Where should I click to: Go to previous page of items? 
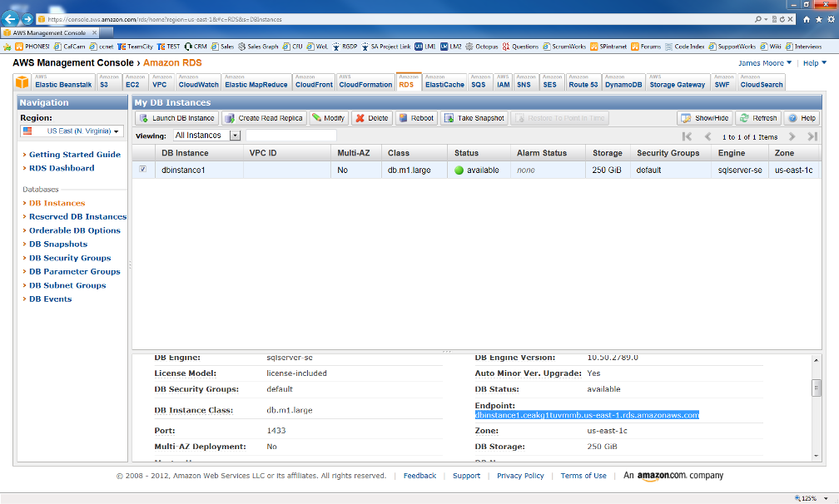click(x=707, y=137)
